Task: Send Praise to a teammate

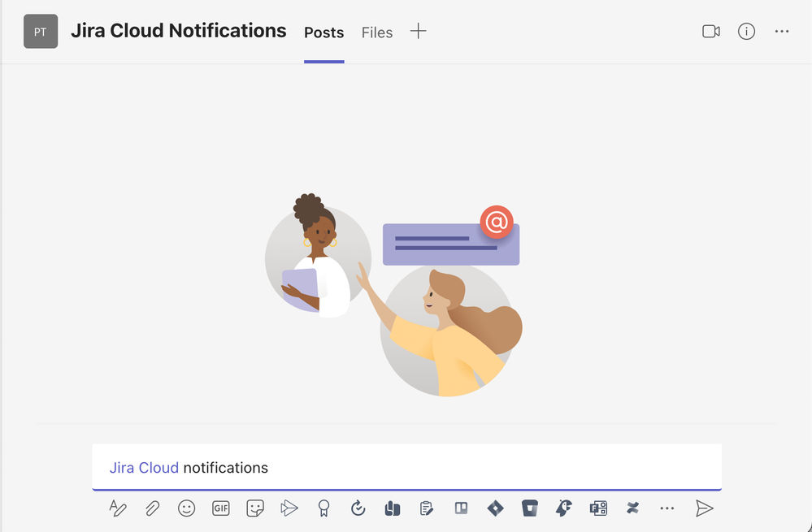Action: pos(323,508)
